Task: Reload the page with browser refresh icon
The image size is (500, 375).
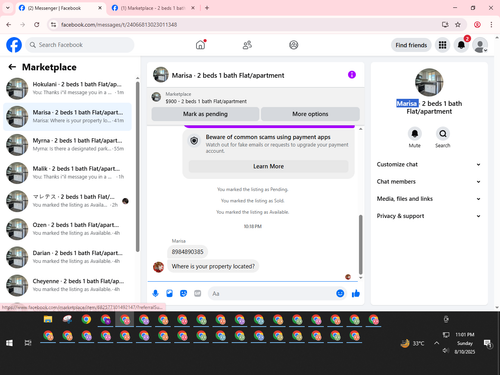Action: tap(37, 25)
